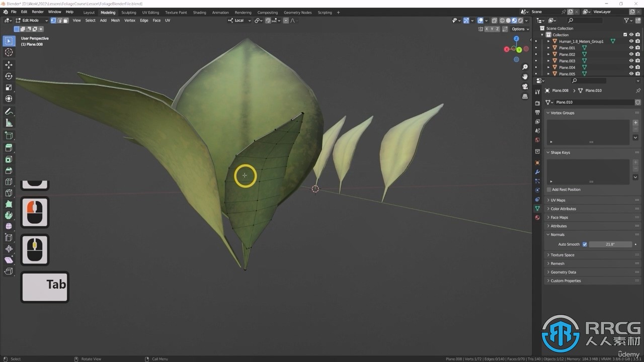Image resolution: width=644 pixels, height=362 pixels.
Task: Collapse the Normals panel
Action: [557, 235]
